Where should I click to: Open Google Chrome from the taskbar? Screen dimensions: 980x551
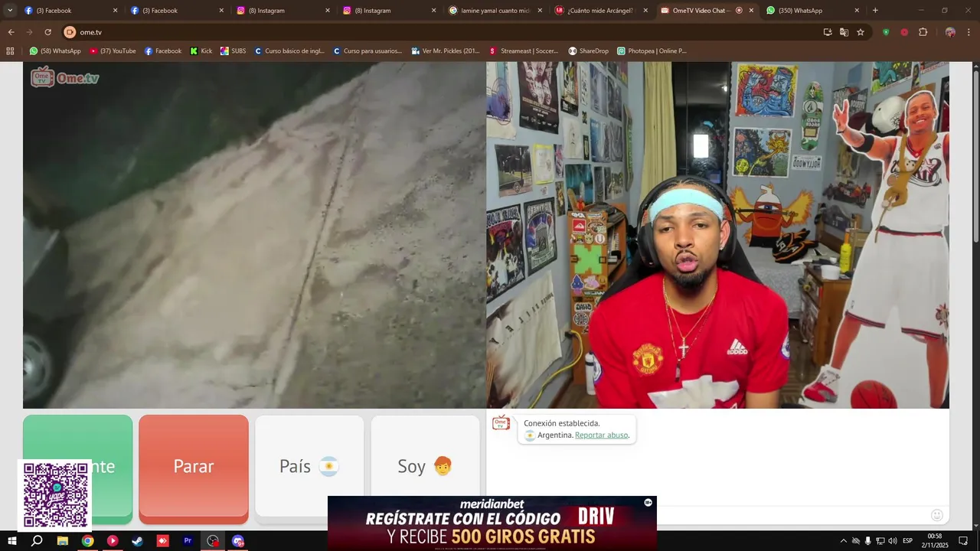tap(87, 541)
